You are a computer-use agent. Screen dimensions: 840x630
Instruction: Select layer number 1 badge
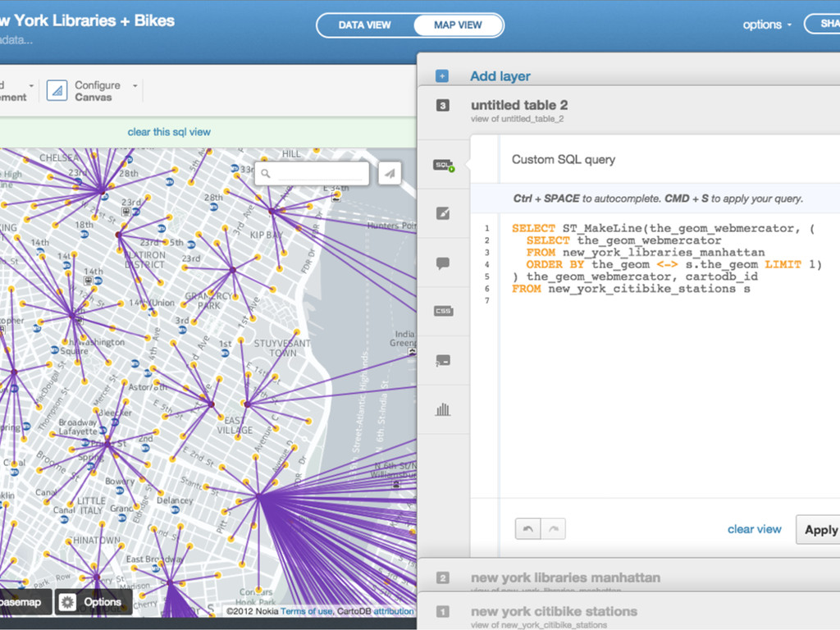442,612
